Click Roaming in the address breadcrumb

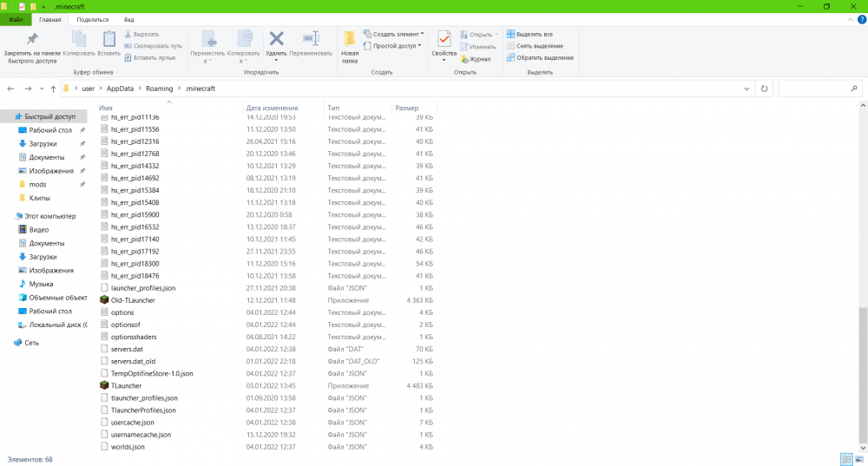tap(160, 89)
